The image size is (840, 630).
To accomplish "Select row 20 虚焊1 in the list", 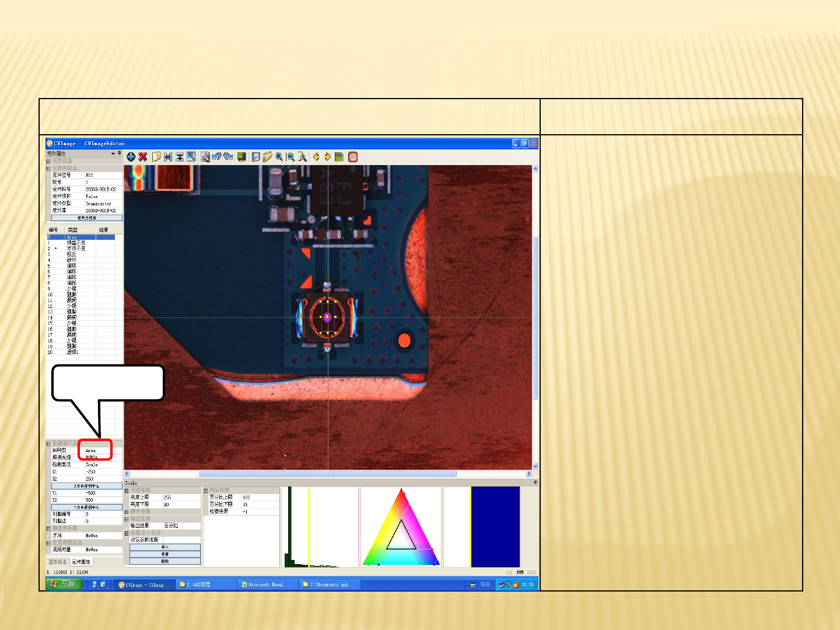I will pyautogui.click(x=81, y=352).
